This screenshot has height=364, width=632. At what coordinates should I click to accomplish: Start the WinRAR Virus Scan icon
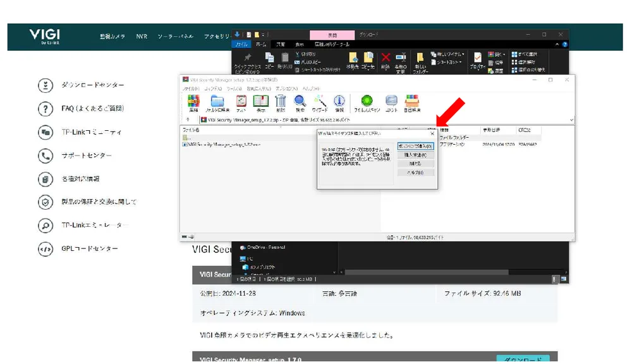pos(367,103)
